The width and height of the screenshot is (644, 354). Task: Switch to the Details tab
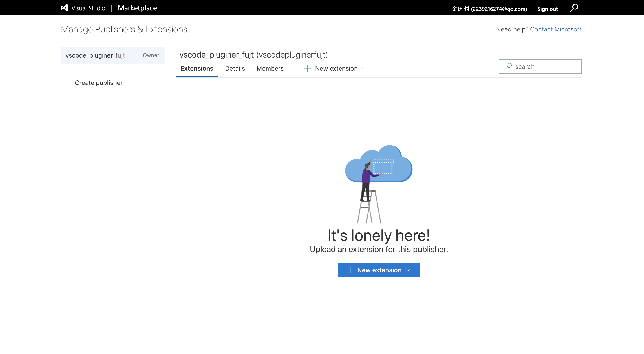coord(235,68)
